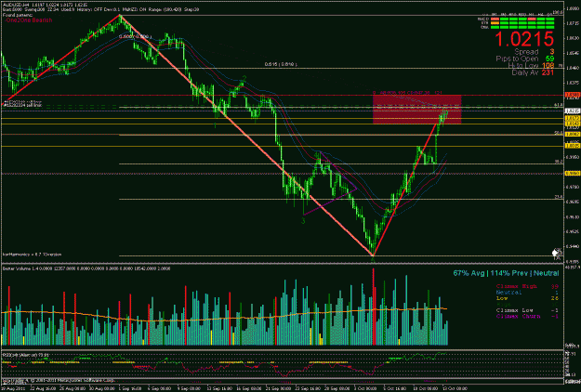
Task: Click the large red 1.0215 price display
Action: [524, 39]
